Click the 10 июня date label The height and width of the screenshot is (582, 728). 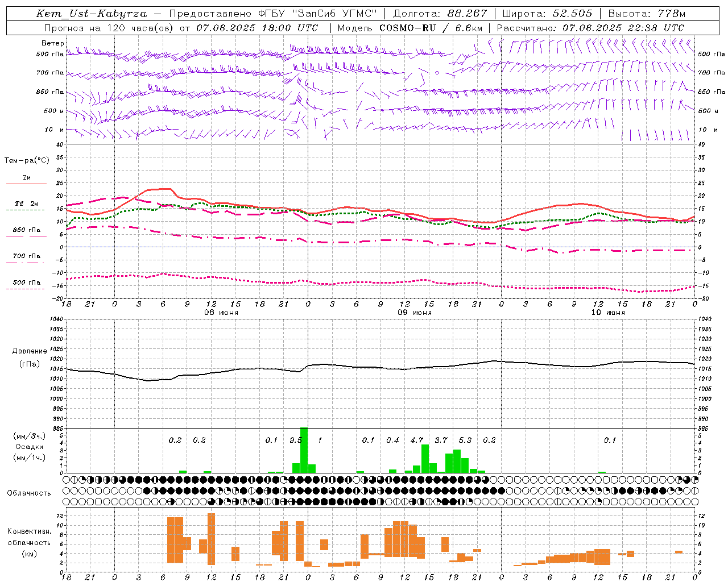point(608,313)
